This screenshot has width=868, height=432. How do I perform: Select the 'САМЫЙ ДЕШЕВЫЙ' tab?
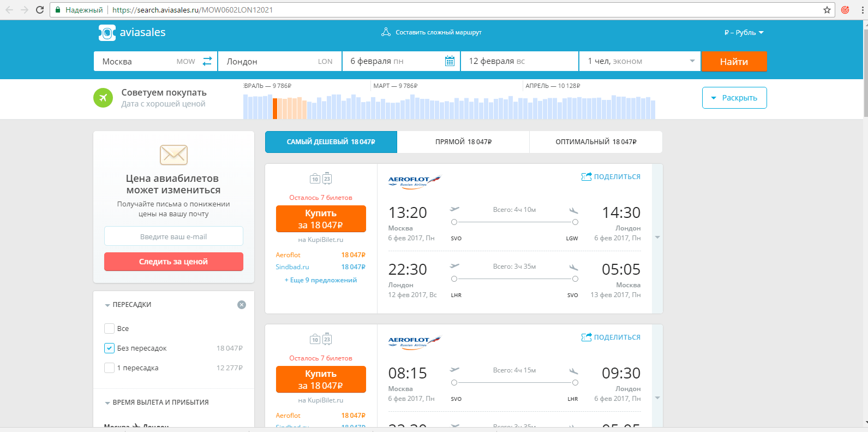[x=331, y=142]
